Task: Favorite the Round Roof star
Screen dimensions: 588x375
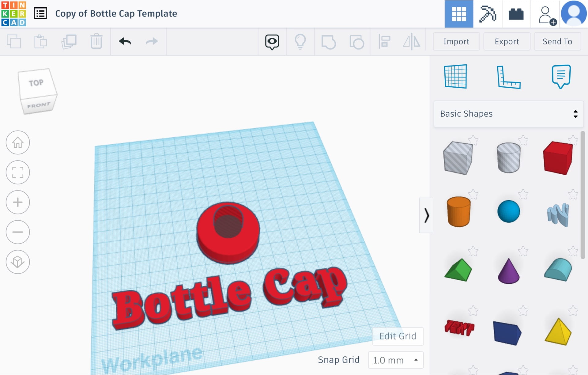Action: coord(573,251)
